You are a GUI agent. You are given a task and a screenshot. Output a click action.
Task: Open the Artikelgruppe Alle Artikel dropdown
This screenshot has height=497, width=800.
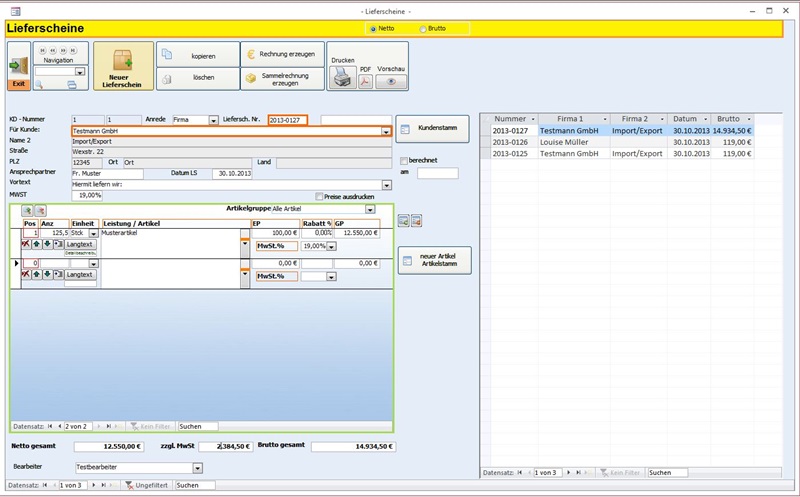click(x=370, y=209)
